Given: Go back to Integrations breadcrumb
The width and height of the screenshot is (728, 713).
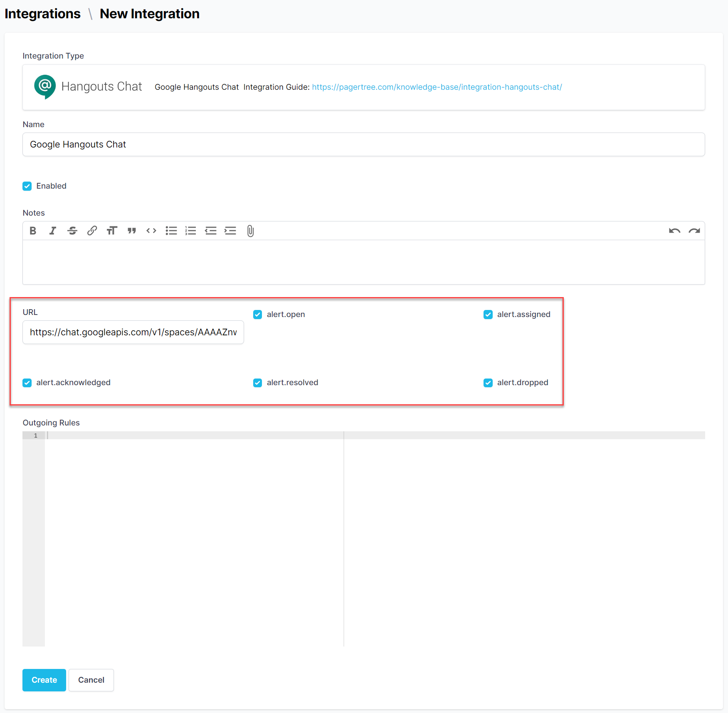Looking at the screenshot, I should [x=42, y=14].
